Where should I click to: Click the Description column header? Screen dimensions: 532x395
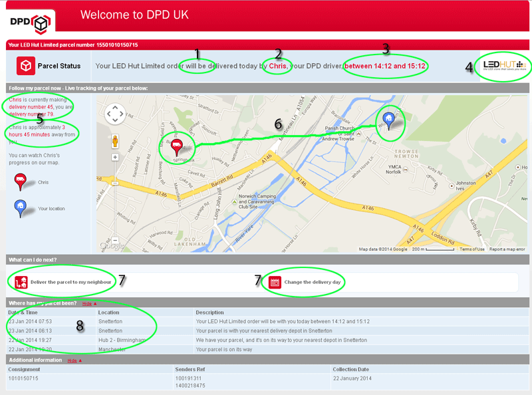coord(209,313)
